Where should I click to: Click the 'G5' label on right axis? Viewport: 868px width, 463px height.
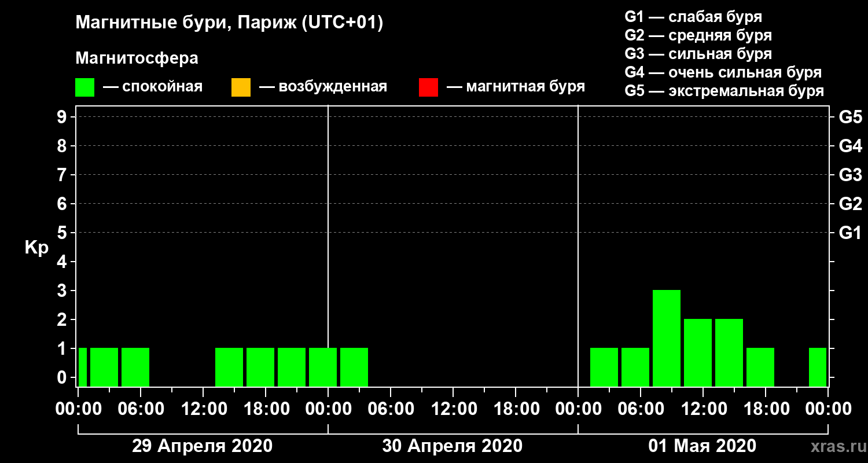point(850,117)
